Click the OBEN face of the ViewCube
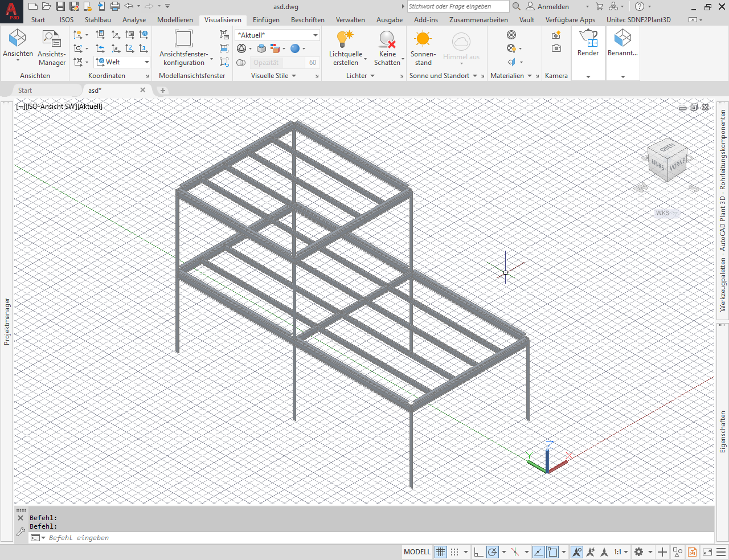Screen dimensions: 729x560 coord(667,147)
